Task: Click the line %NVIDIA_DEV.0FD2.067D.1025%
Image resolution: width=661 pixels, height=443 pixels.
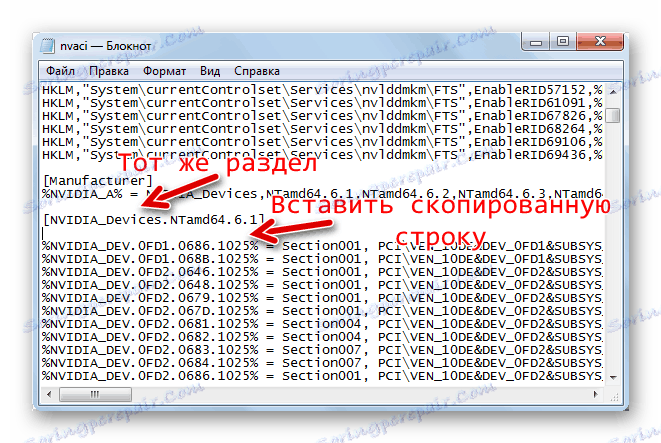Action: (322, 311)
